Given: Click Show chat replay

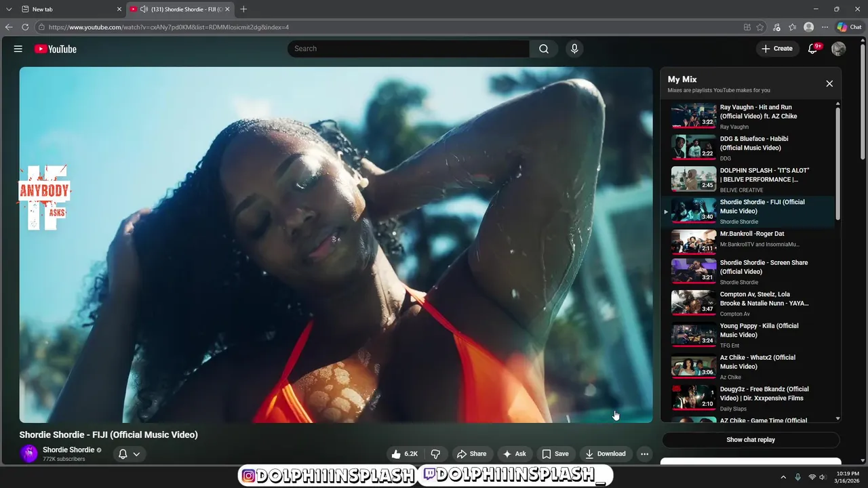Looking at the screenshot, I should 751,440.
